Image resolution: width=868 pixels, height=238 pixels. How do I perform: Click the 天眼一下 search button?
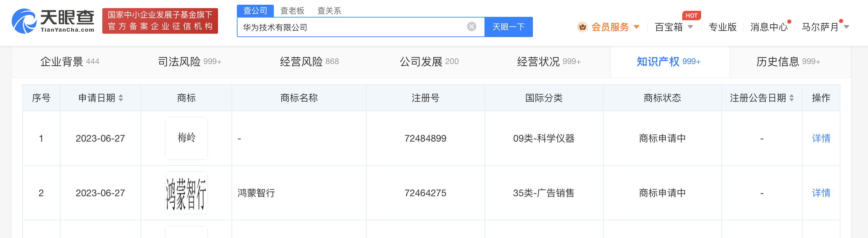pos(508,27)
